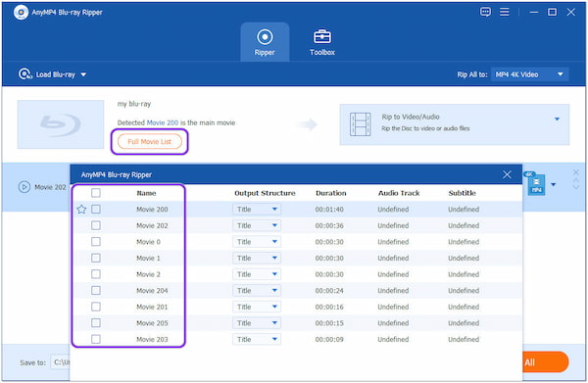
Task: Switch to the Toolbox tab
Action: click(x=322, y=42)
